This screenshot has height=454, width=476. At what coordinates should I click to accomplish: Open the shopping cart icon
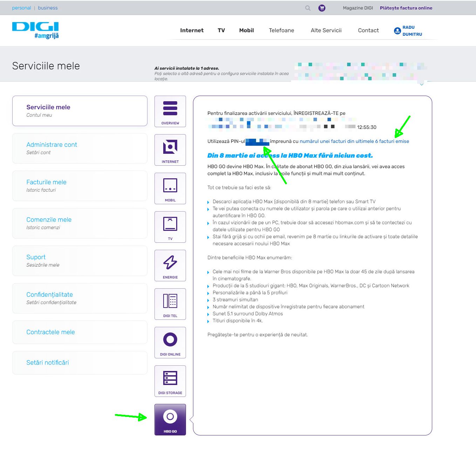click(322, 8)
